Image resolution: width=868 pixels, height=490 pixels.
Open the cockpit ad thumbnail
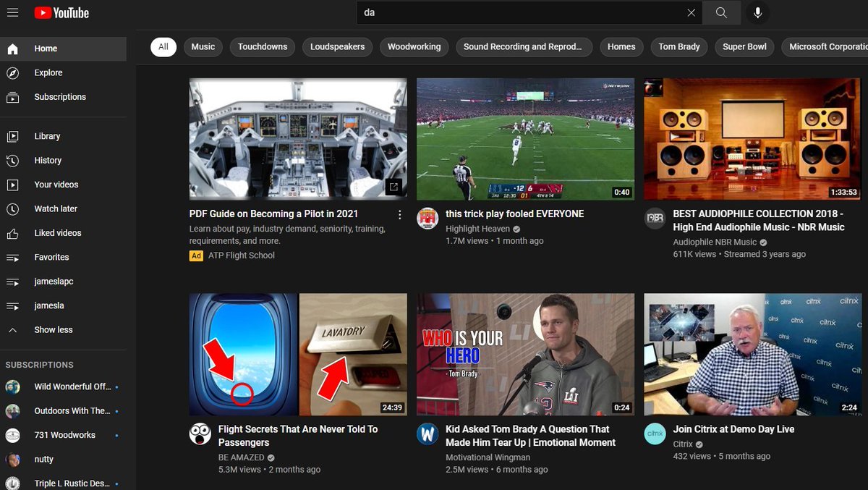(x=298, y=139)
